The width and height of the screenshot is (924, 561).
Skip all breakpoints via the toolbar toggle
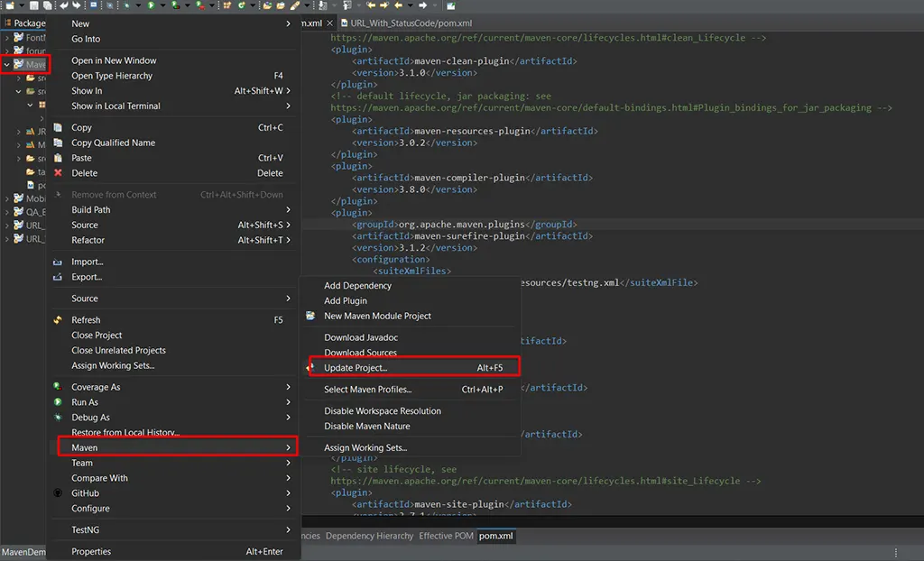tap(109, 6)
